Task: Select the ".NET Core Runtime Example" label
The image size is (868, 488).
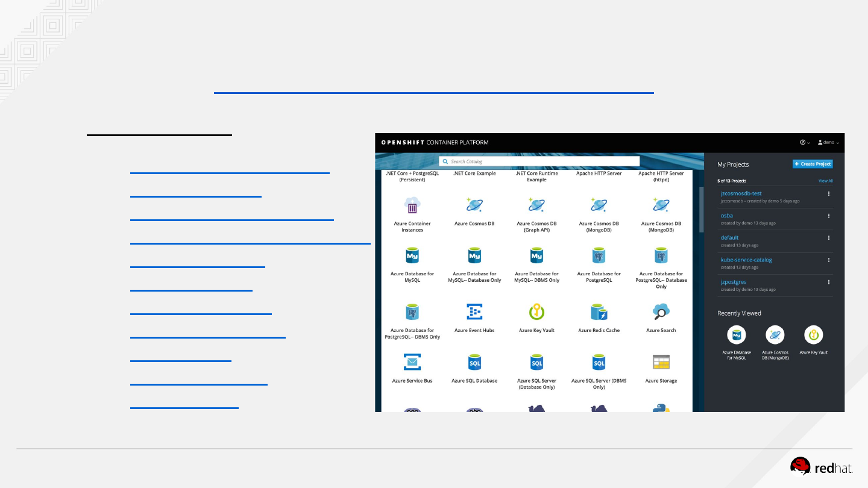Action: [x=536, y=177]
